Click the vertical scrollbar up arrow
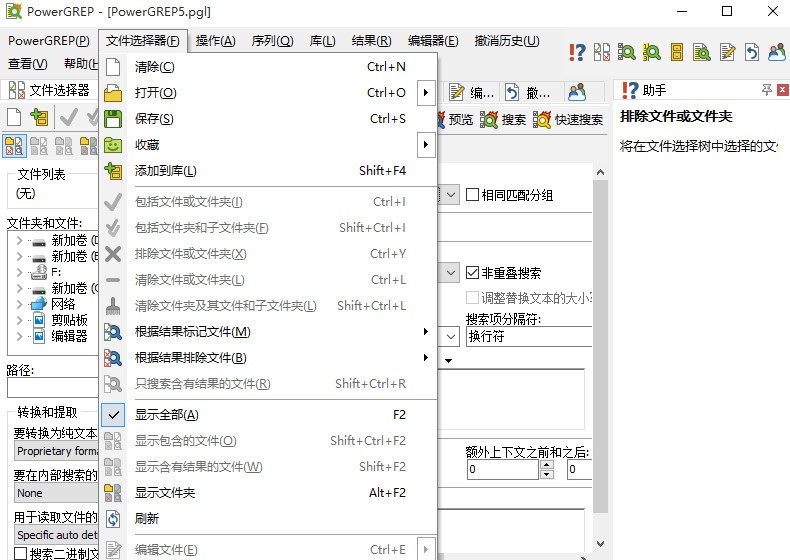This screenshot has width=790, height=560. (x=601, y=172)
